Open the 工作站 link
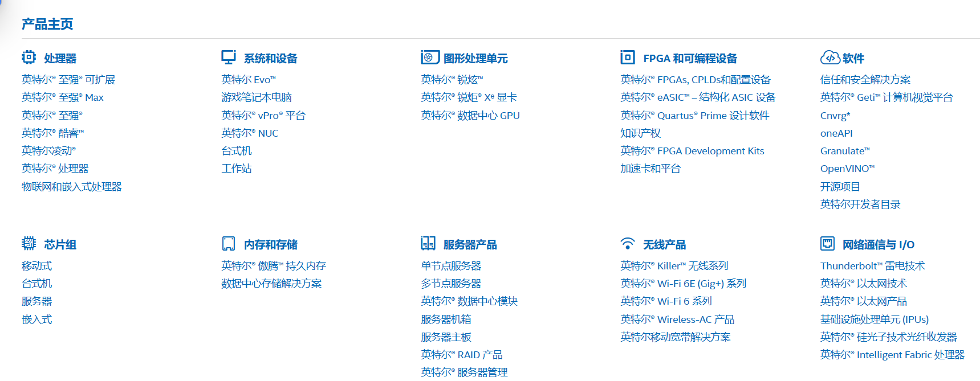This screenshot has height=381, width=980. click(x=237, y=169)
